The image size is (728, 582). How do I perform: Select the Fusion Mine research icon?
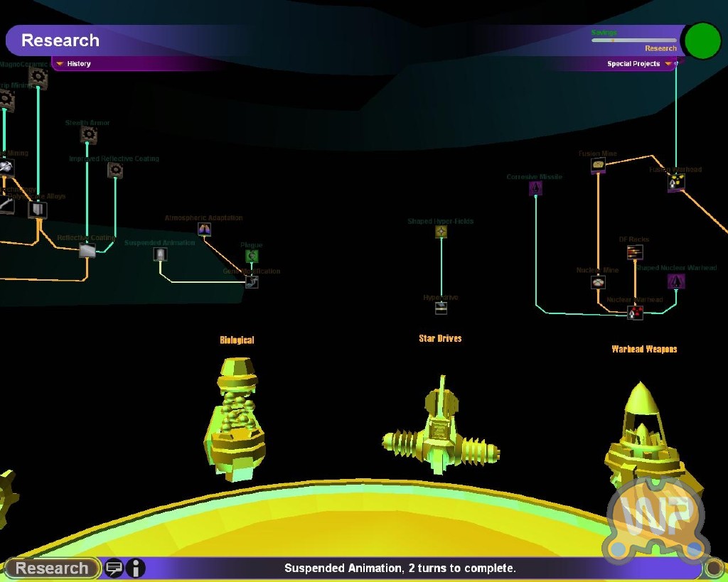point(598,166)
